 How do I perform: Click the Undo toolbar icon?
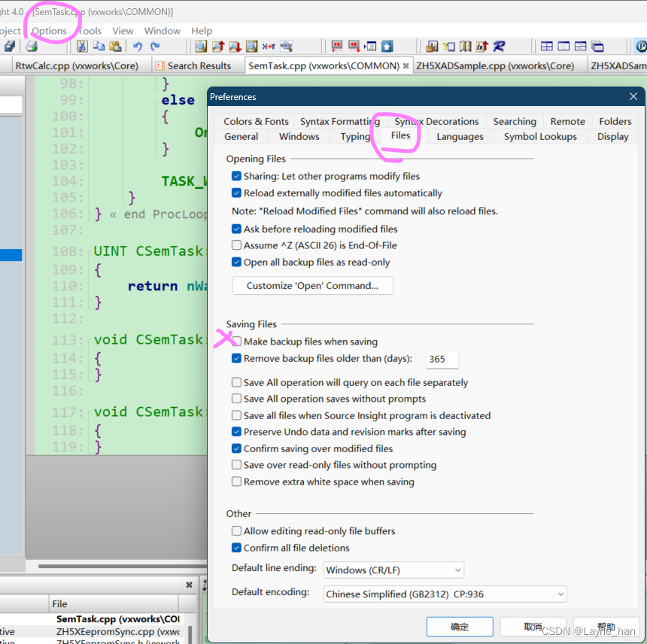(x=138, y=47)
